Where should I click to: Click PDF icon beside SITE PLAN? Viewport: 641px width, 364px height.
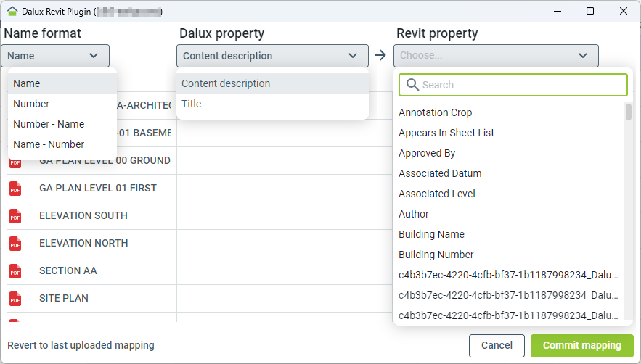point(15,299)
